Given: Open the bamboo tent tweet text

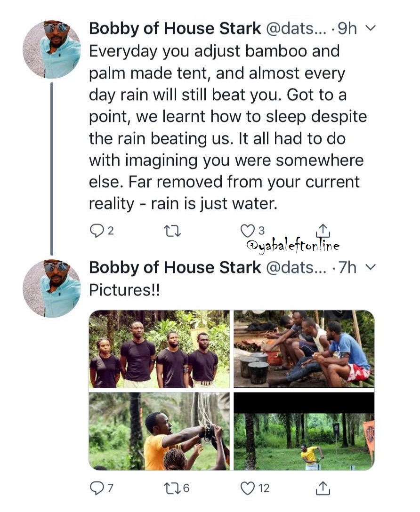Looking at the screenshot, I should (226, 127).
